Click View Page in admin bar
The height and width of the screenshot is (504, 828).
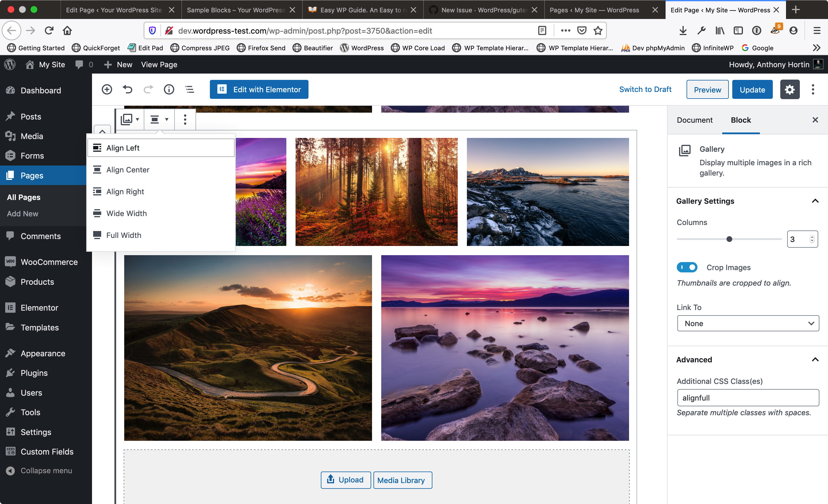(159, 64)
